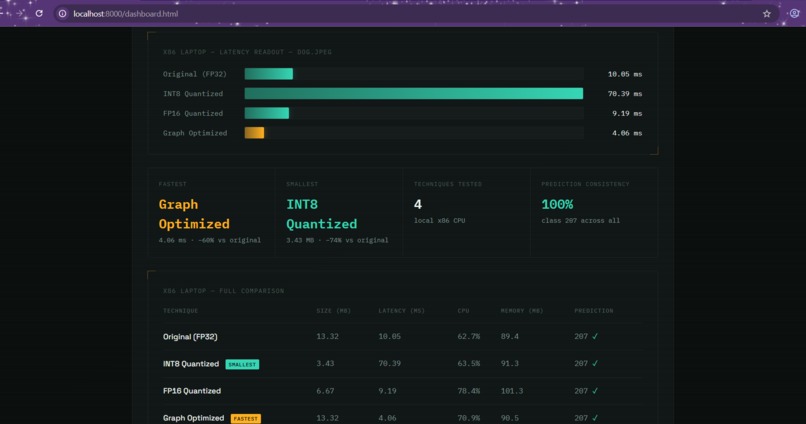806x424 pixels.
Task: Click the 100% prediction consistency value
Action: tap(557, 204)
